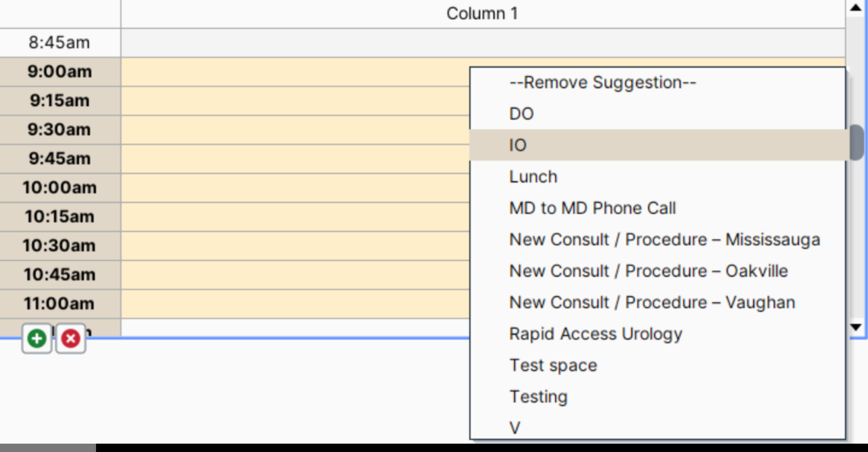Select the IO option
Screen dimensions: 868x452
(518, 145)
